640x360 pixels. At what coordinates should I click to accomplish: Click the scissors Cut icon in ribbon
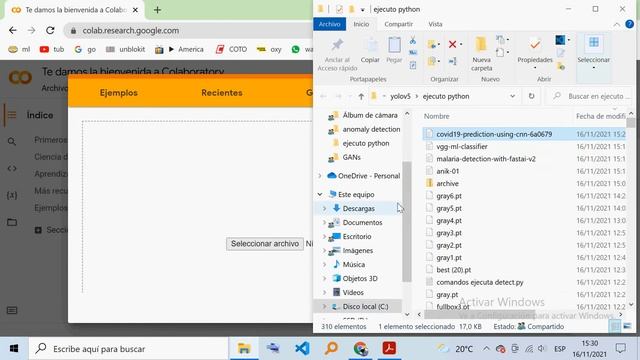(x=413, y=40)
